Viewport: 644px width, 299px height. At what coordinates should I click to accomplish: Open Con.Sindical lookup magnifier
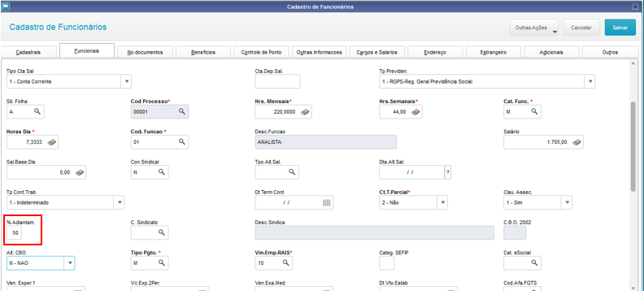tap(162, 172)
